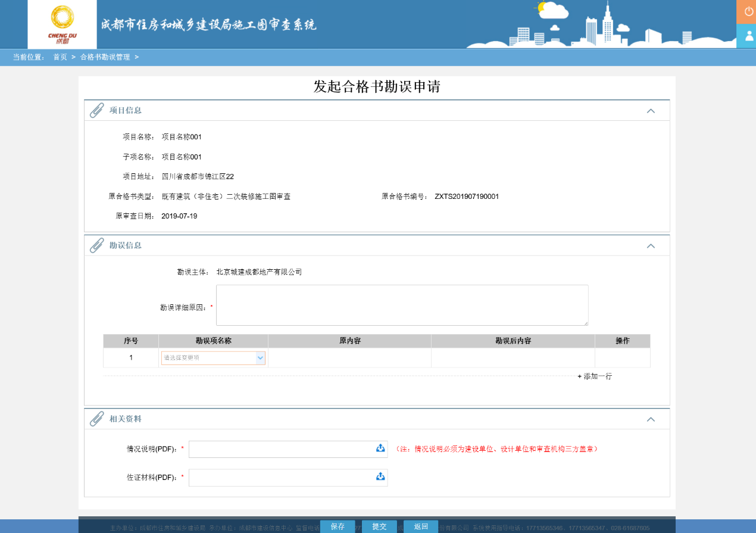
Task: Click the 返回 button
Action: (x=421, y=526)
